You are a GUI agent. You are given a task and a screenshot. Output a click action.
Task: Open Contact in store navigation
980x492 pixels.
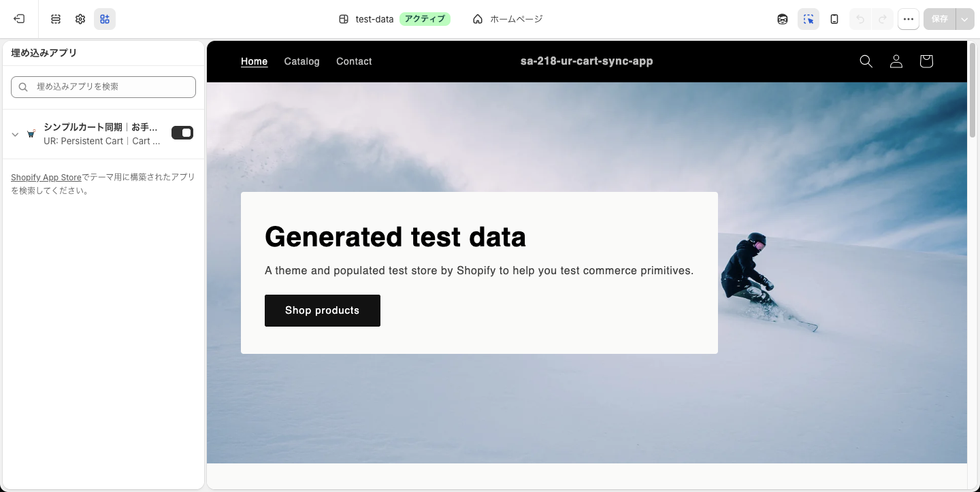click(x=354, y=61)
